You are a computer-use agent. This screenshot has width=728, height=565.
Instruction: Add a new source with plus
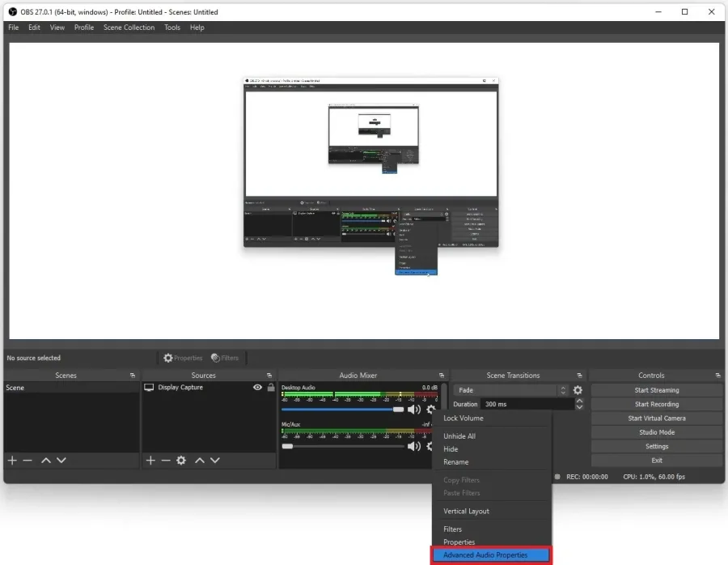tap(150, 460)
